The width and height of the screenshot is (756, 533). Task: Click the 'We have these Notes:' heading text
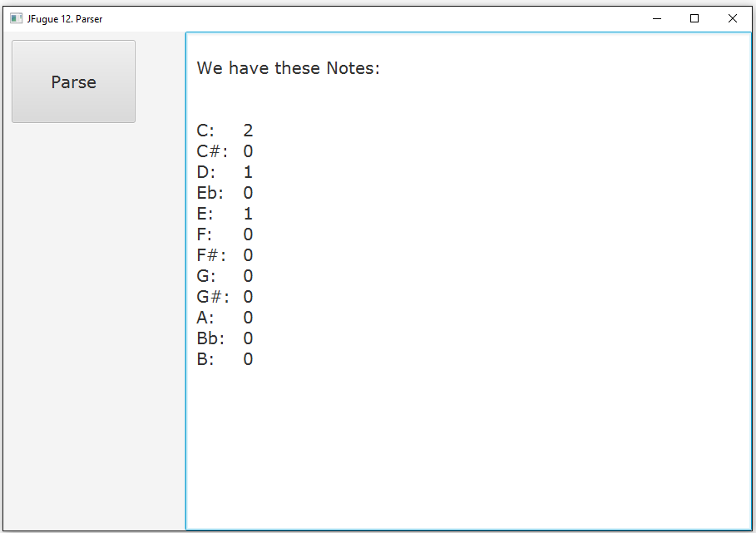coord(289,68)
